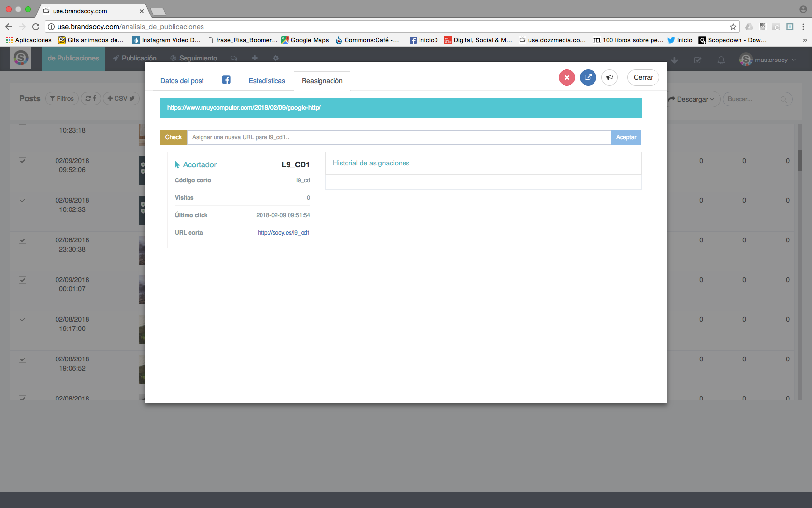Toggle checkbox for post 02/09/2018 00:01:07

point(22,280)
